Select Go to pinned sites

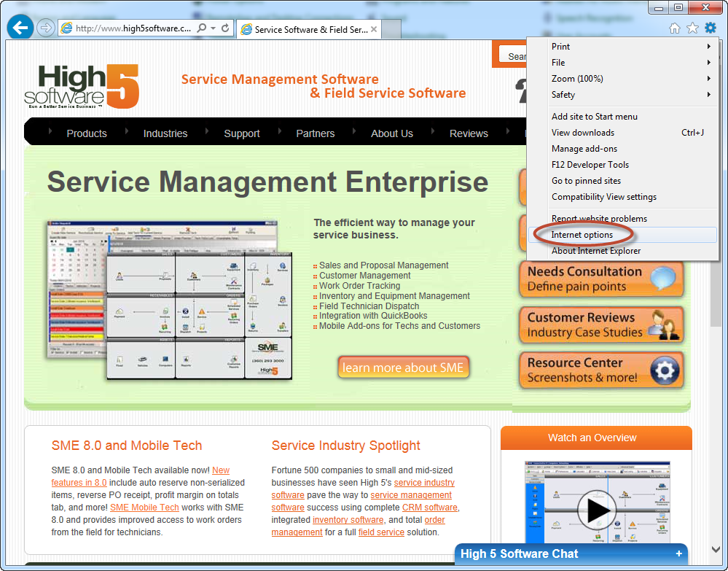[x=623, y=181]
